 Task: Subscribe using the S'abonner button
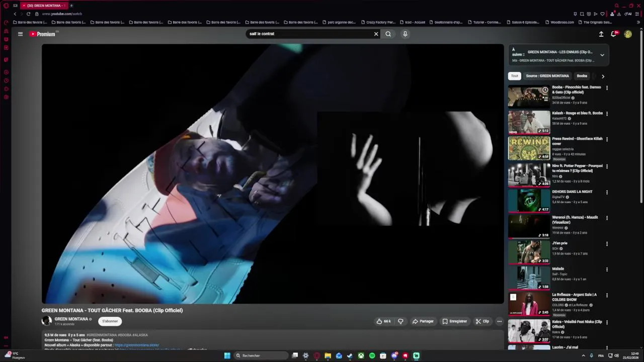[x=110, y=321]
